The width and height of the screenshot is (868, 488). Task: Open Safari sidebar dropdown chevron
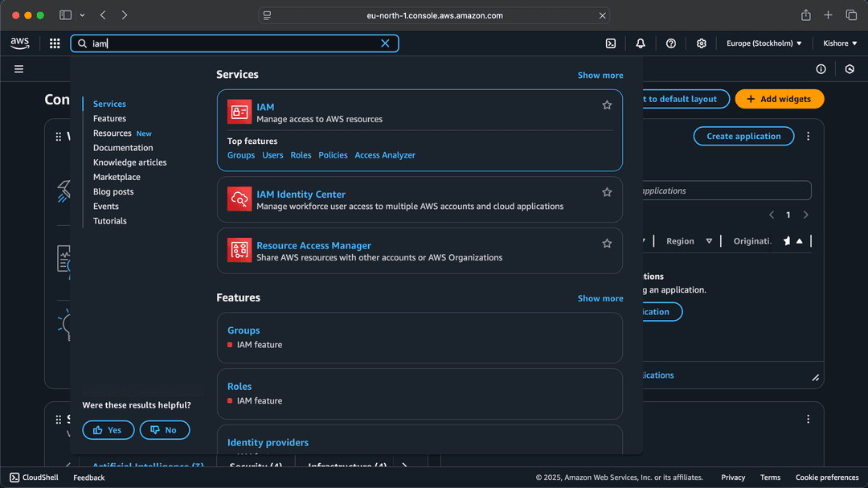click(x=82, y=15)
